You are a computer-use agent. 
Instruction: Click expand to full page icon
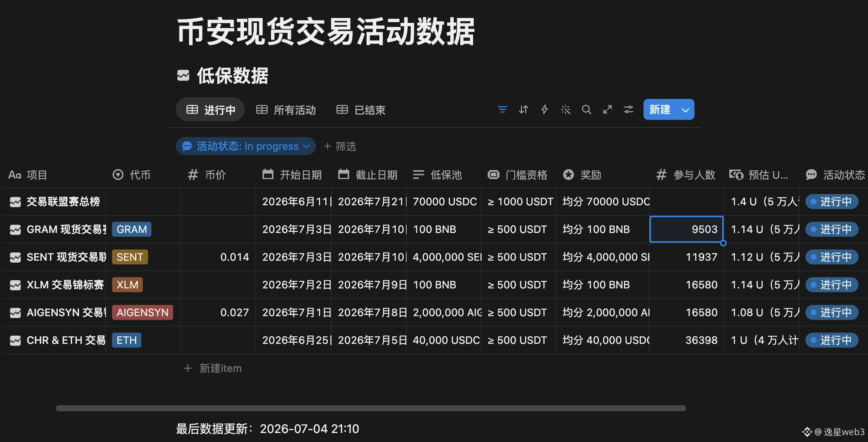coord(608,110)
